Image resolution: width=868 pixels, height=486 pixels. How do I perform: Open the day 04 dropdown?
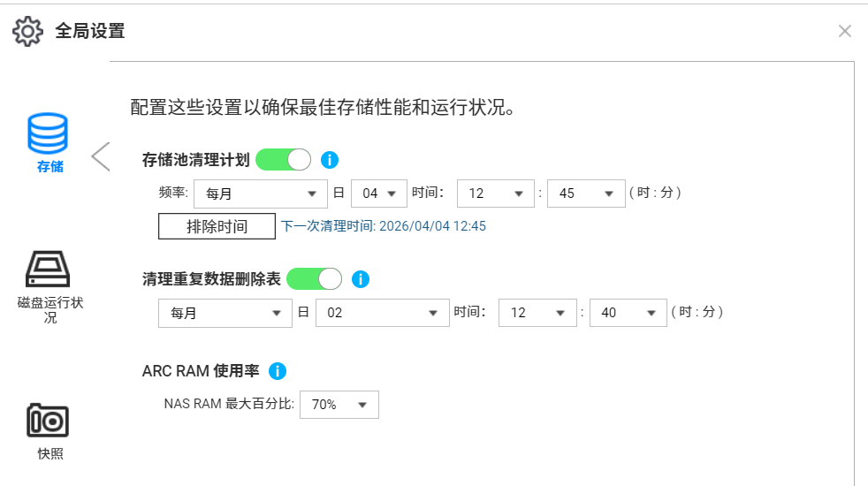[x=378, y=194]
